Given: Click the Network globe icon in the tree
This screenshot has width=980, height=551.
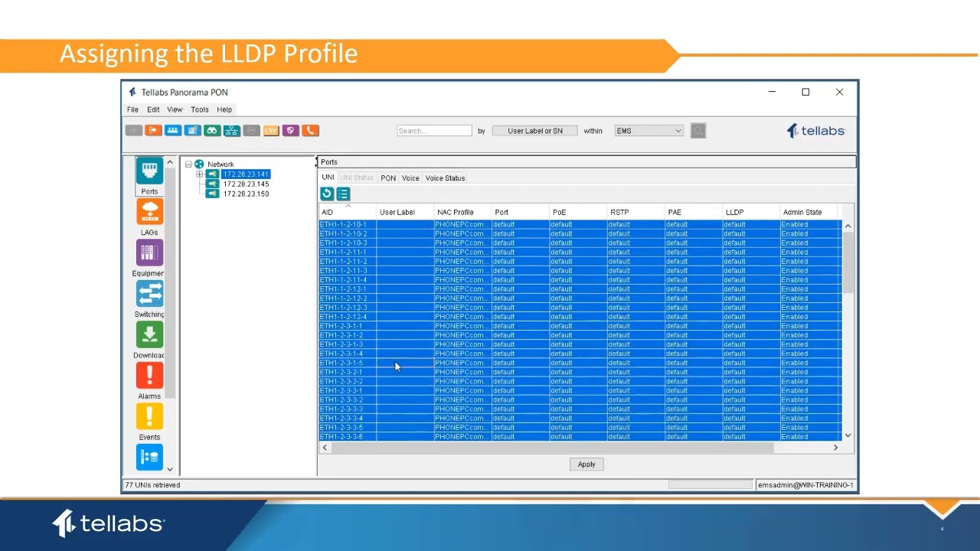Looking at the screenshot, I should coord(199,164).
